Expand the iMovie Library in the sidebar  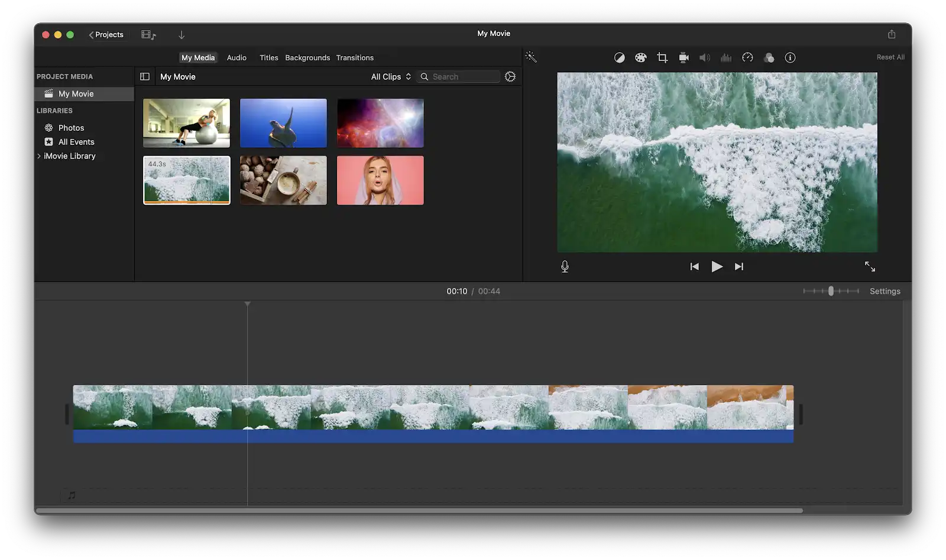click(39, 156)
